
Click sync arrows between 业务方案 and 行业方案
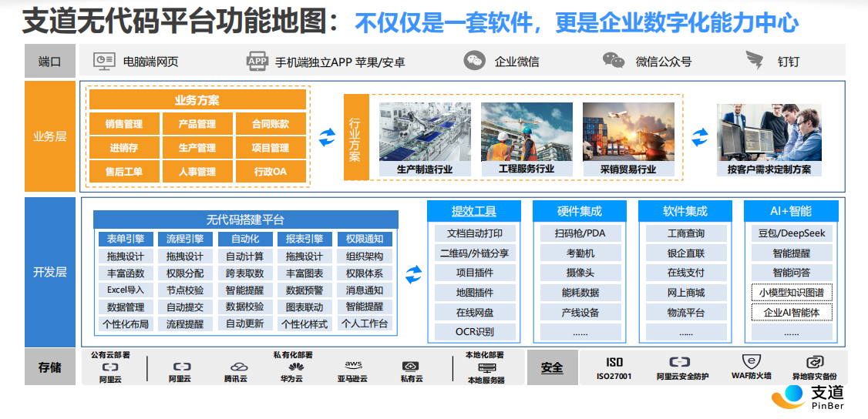[x=327, y=136]
